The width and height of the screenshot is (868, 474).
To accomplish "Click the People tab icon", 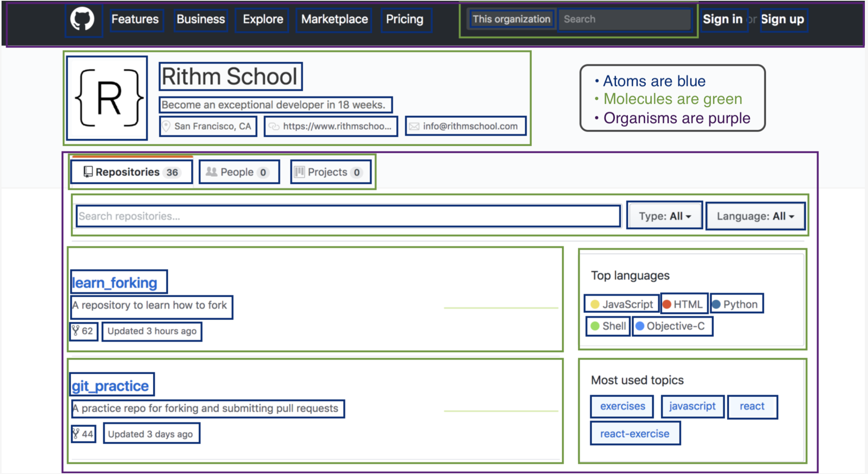I will coord(211,172).
